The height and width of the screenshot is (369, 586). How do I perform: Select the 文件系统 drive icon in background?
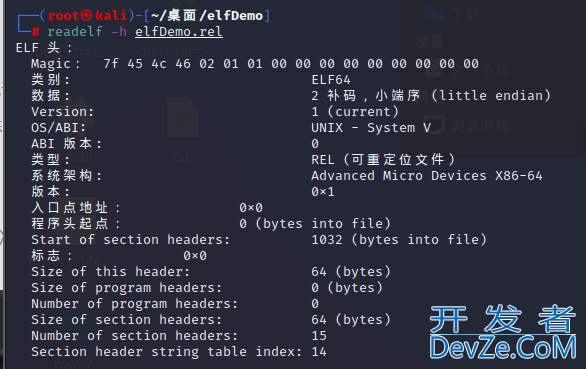coord(435,70)
